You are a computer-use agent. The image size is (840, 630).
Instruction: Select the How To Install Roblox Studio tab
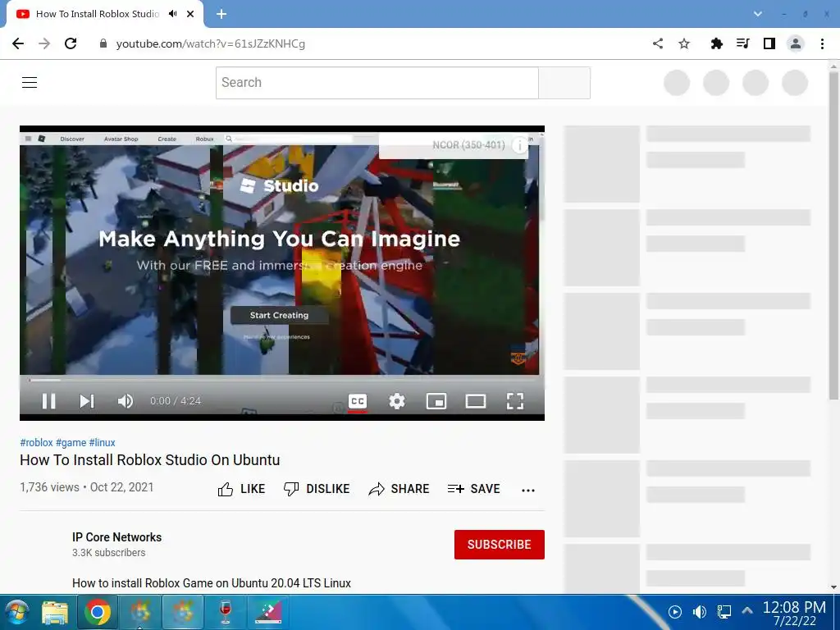[x=97, y=14]
